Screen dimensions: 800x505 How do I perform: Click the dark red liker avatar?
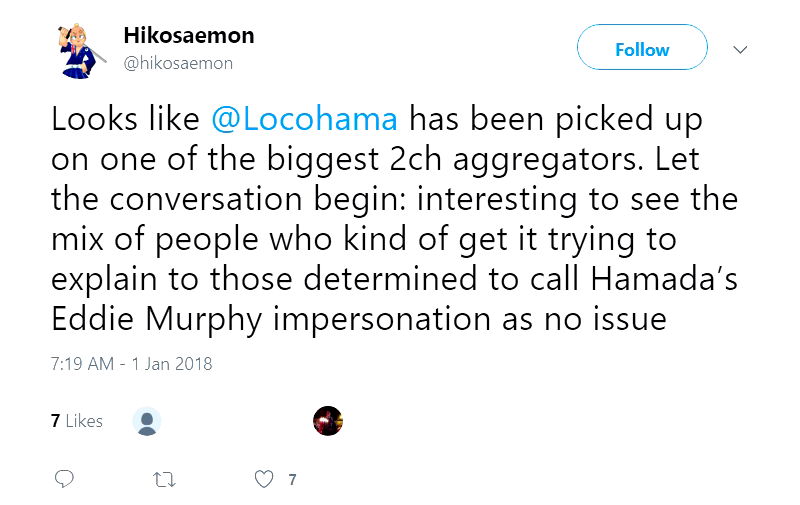coord(328,421)
